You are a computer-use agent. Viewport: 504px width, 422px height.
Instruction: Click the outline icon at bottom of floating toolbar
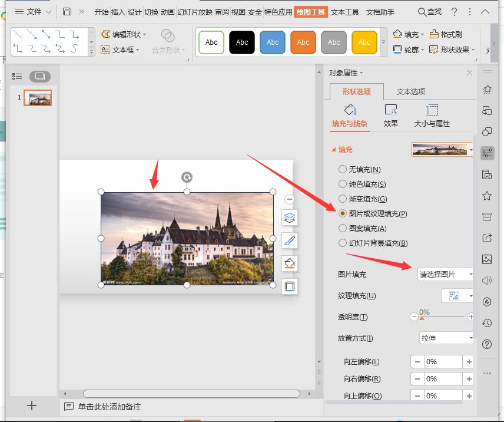pyautogui.click(x=289, y=286)
